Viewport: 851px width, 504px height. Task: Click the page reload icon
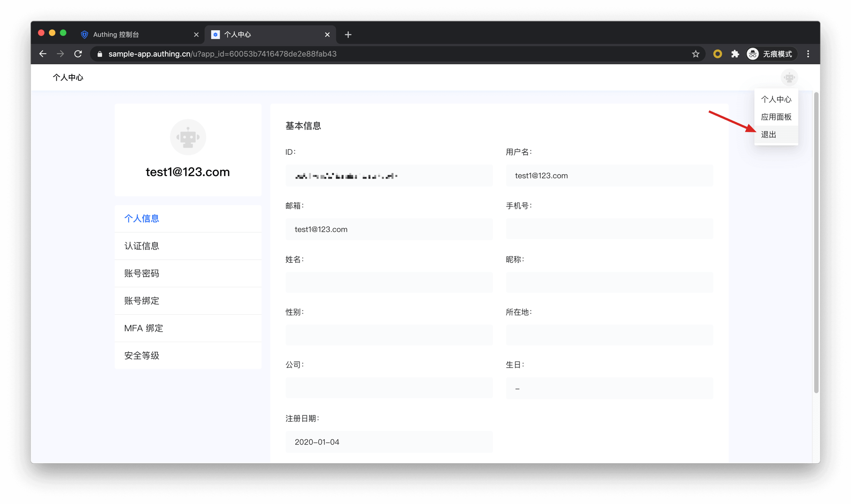click(x=78, y=54)
